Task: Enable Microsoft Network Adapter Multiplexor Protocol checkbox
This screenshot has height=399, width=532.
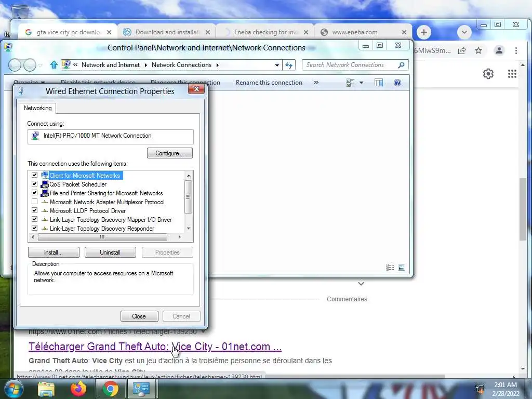Action: coord(35,202)
